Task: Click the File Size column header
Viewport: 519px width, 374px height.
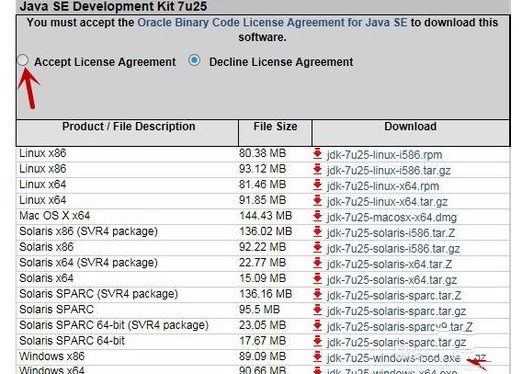Action: [x=275, y=127]
